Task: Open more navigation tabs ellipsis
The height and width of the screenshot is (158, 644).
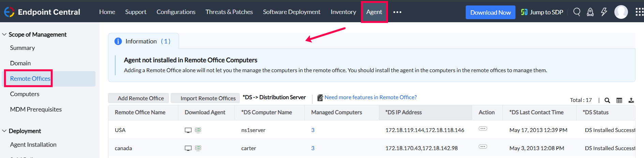Action: pyautogui.click(x=397, y=12)
